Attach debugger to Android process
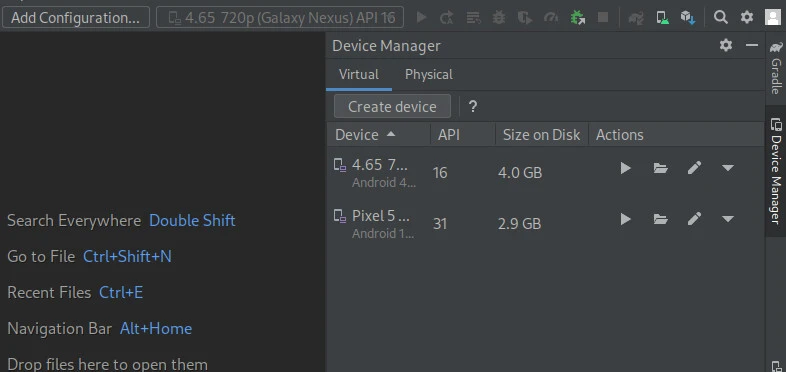The width and height of the screenshot is (786, 372). tap(577, 18)
